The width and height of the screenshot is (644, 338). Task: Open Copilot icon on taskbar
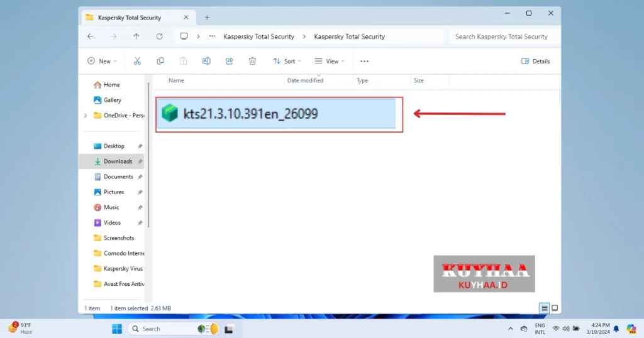[x=631, y=329]
